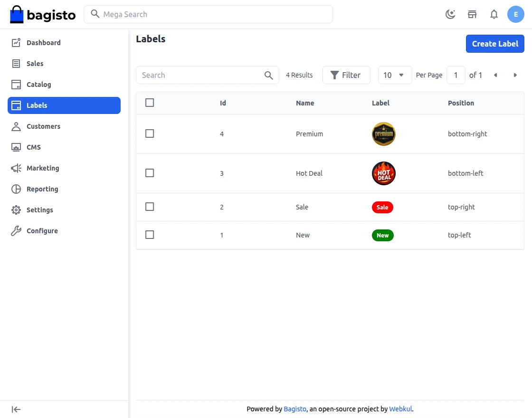Open the user profile avatar E
The width and height of the screenshot is (532, 418).
[x=516, y=14]
